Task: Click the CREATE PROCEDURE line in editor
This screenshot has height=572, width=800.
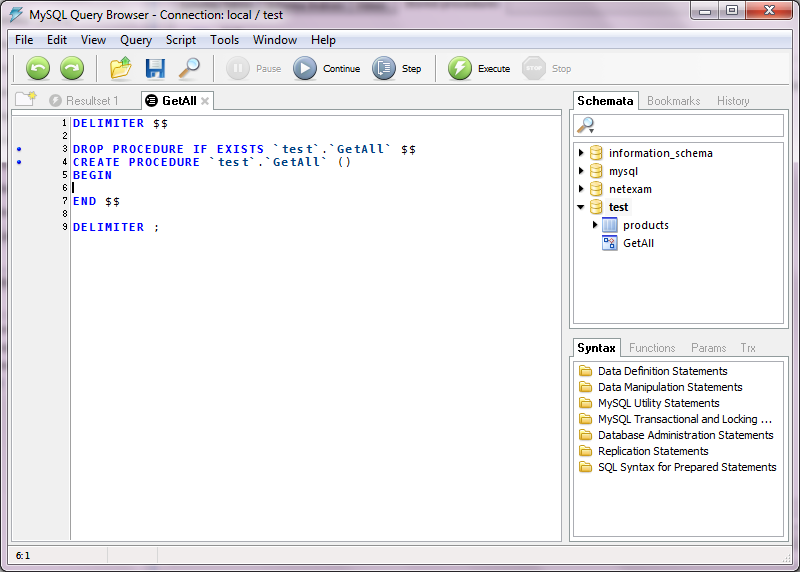Action: (212, 162)
